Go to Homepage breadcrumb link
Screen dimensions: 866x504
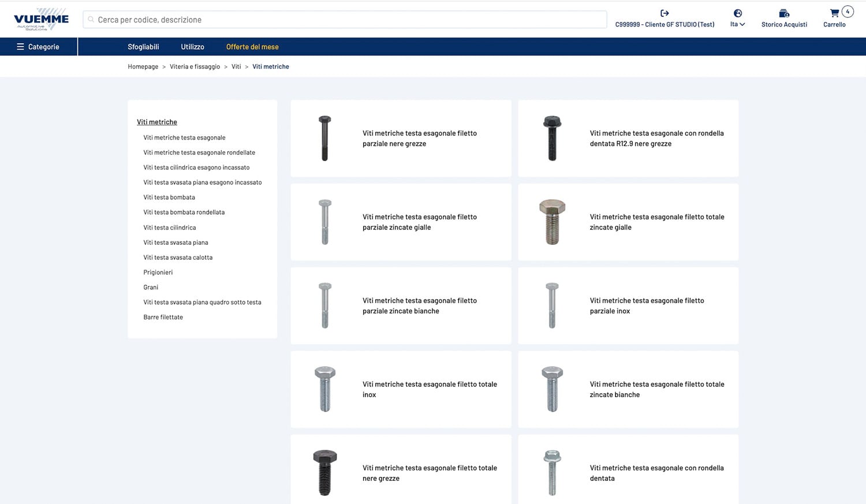143,67
